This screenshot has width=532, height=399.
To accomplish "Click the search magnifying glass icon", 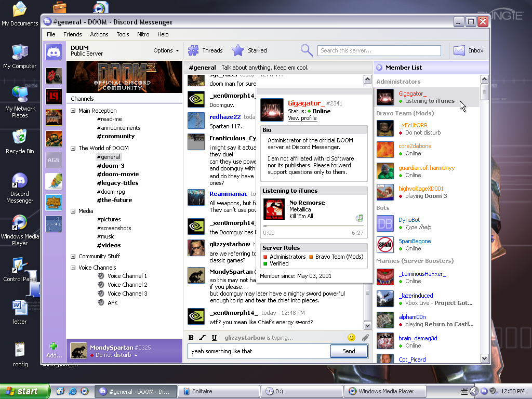I will pos(307,50).
